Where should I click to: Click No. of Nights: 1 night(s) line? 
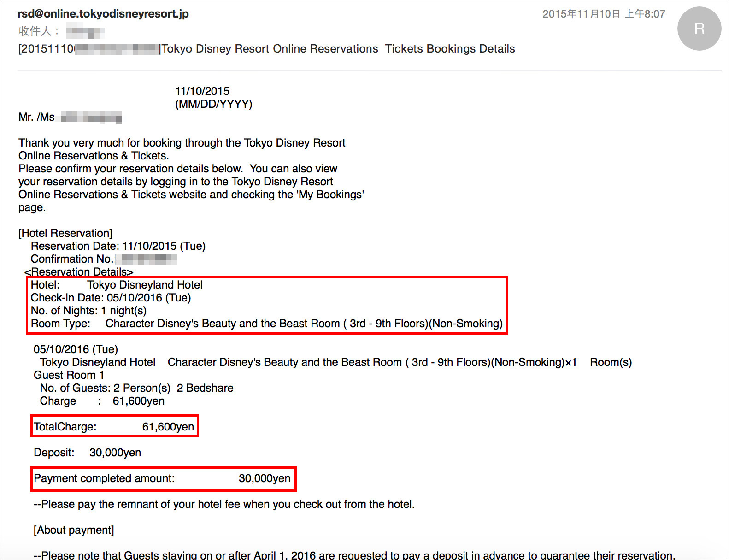pyautogui.click(x=88, y=311)
